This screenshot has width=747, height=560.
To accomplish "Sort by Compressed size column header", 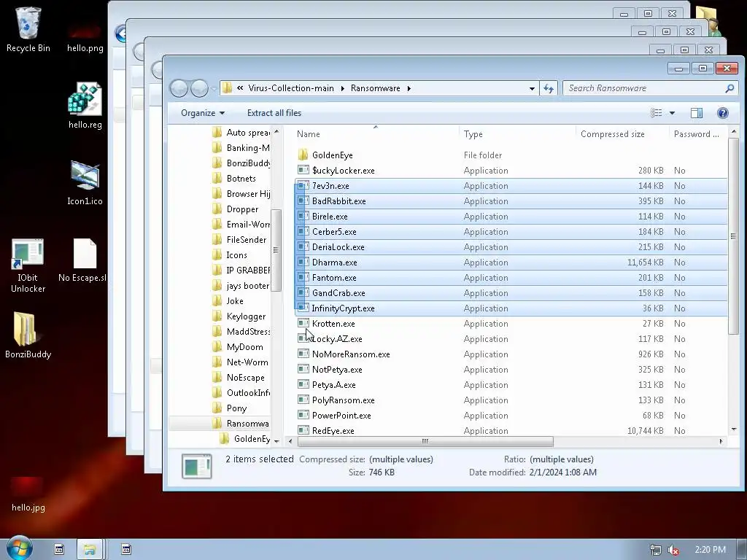I will [x=622, y=134].
